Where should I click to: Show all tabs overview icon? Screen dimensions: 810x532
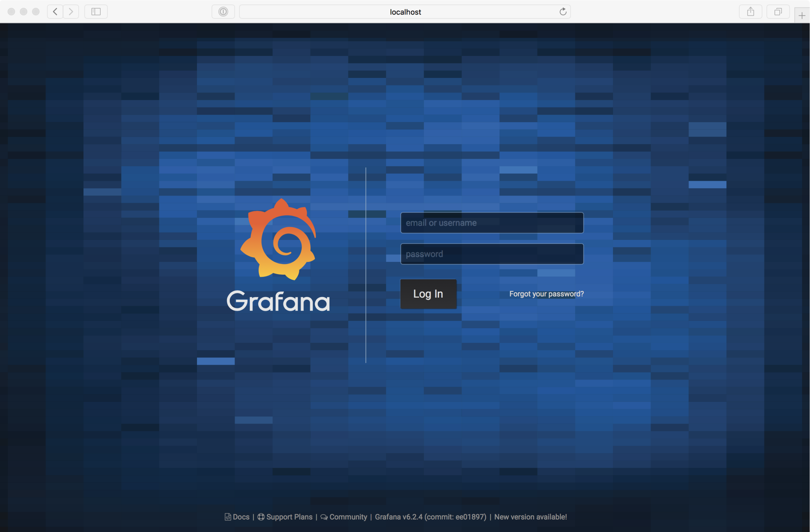(778, 12)
